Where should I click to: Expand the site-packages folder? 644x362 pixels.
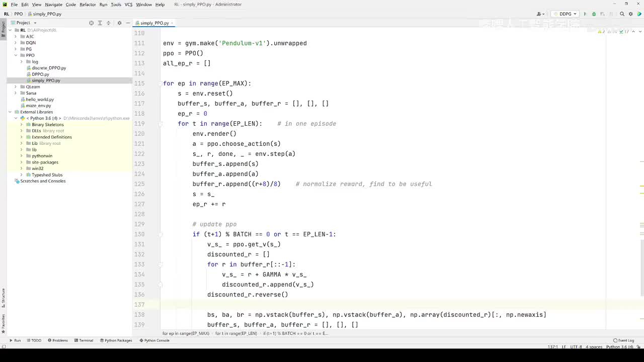click(x=22, y=162)
